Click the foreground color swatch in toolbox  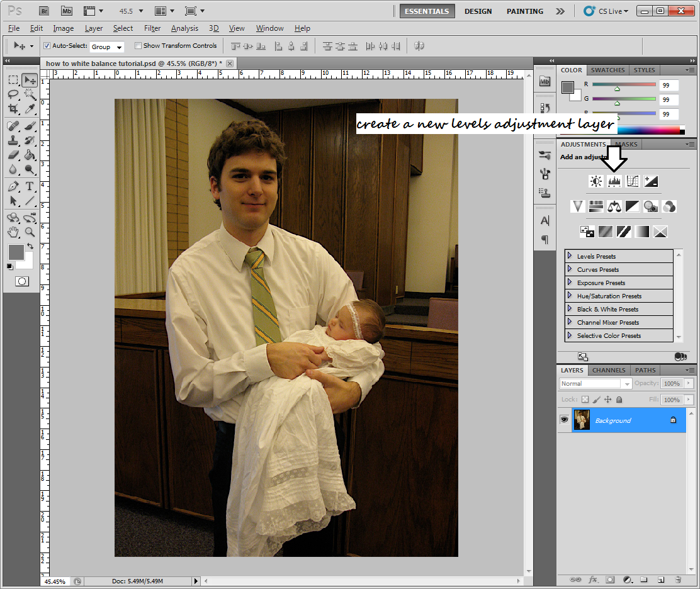[x=16, y=252]
